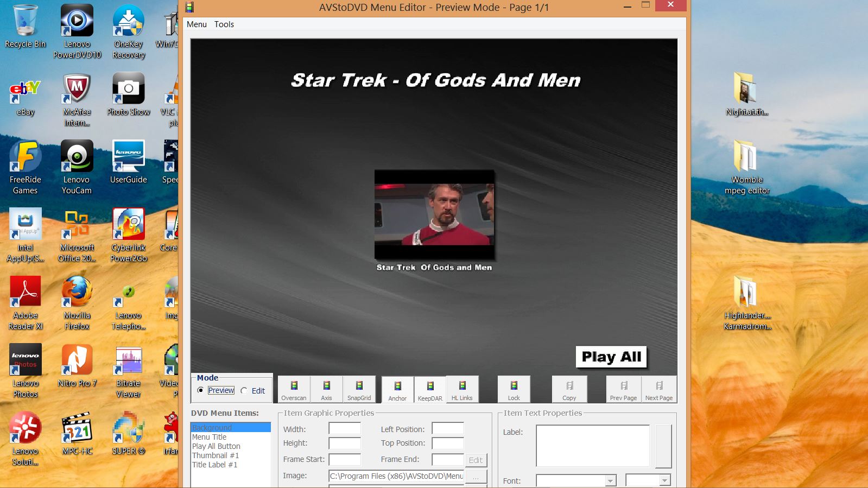The image size is (868, 488).
Task: Select the Mozilla Firefox desktop icon
Action: (77, 303)
